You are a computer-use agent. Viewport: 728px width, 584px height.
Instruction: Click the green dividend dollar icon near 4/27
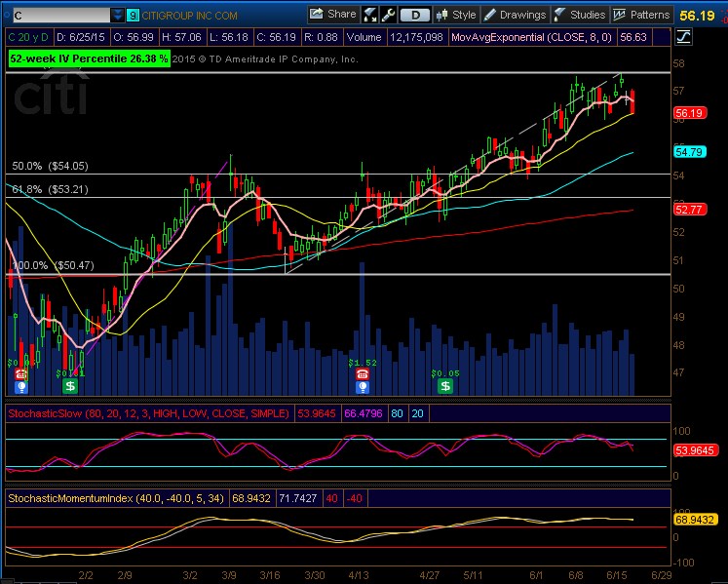tap(445, 386)
